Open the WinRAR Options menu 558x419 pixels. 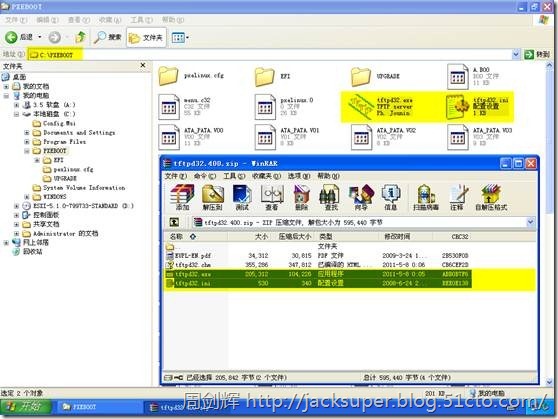[x=299, y=176]
